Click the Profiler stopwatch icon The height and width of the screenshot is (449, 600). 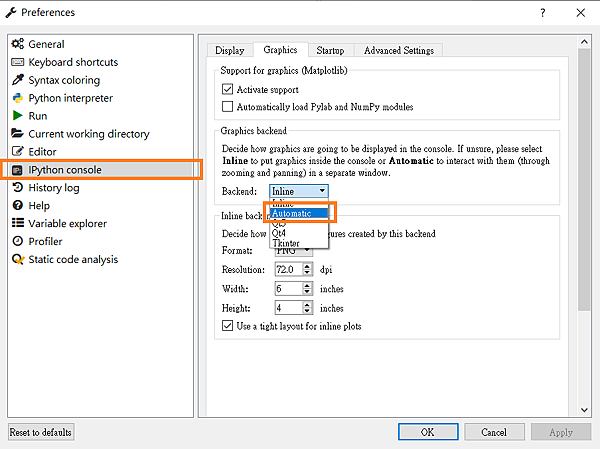[18, 241]
